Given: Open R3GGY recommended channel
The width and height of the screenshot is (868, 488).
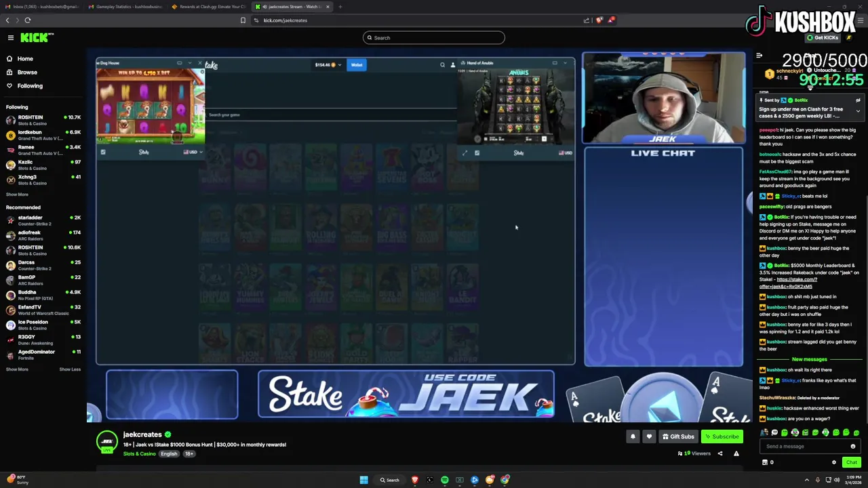Looking at the screenshot, I should pyautogui.click(x=43, y=340).
